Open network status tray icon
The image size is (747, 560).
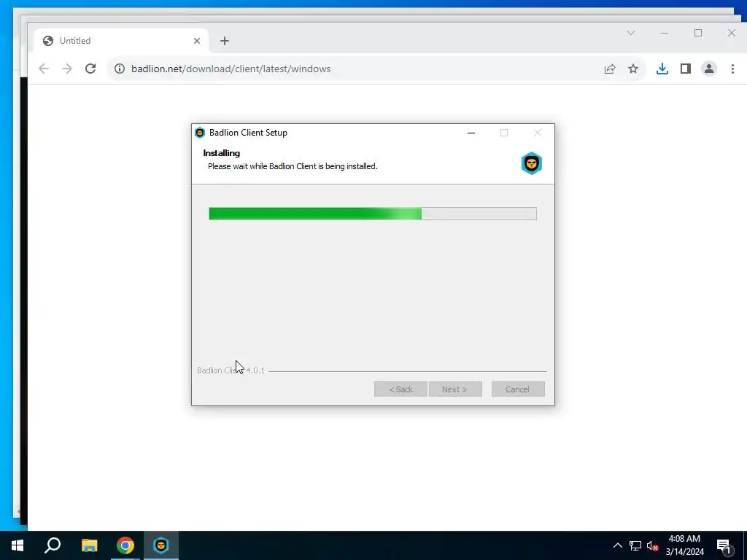pyautogui.click(x=635, y=545)
